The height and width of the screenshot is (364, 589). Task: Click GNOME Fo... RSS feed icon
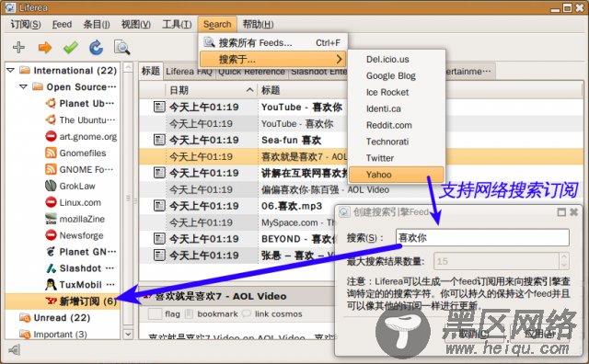click(51, 169)
